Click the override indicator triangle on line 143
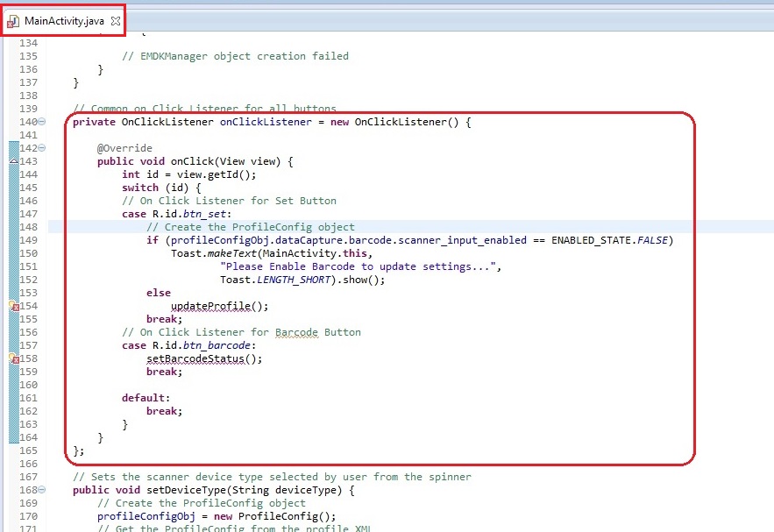 point(13,162)
